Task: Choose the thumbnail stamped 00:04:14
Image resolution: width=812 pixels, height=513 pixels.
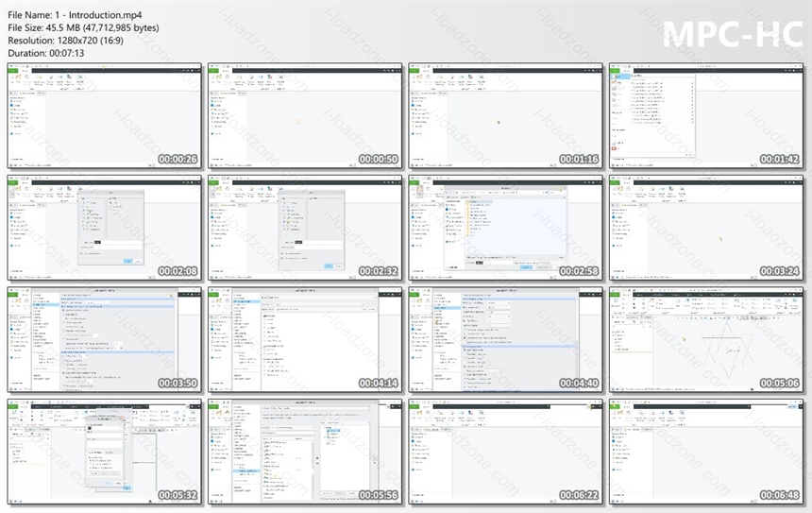Action: pos(304,340)
